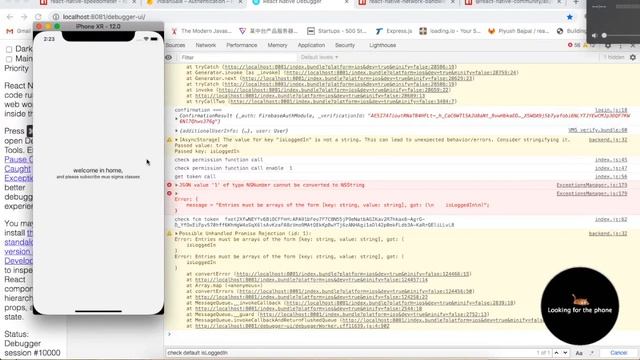Switch to the Lighthouse tab
This screenshot has height=360, width=640.
382,45
